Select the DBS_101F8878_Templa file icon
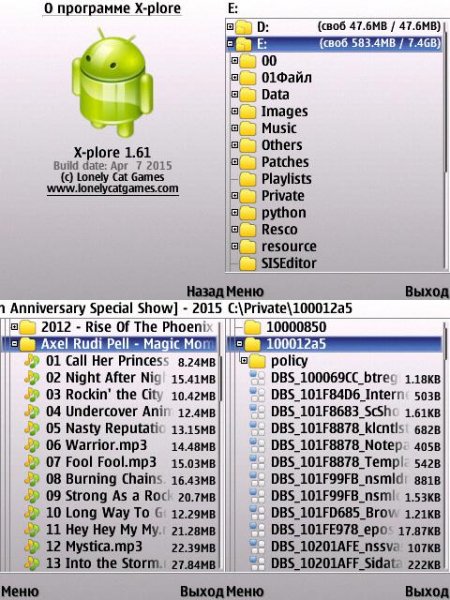This screenshot has height=600, width=450. click(x=257, y=462)
